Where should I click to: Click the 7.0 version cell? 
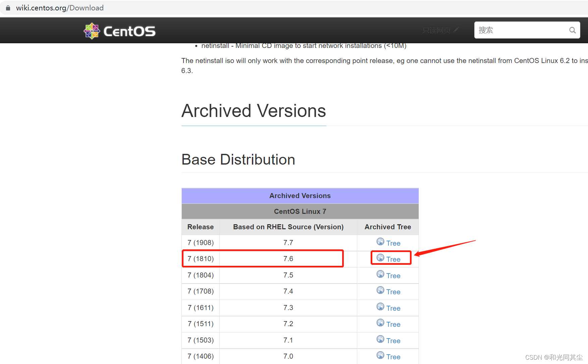coord(288,356)
